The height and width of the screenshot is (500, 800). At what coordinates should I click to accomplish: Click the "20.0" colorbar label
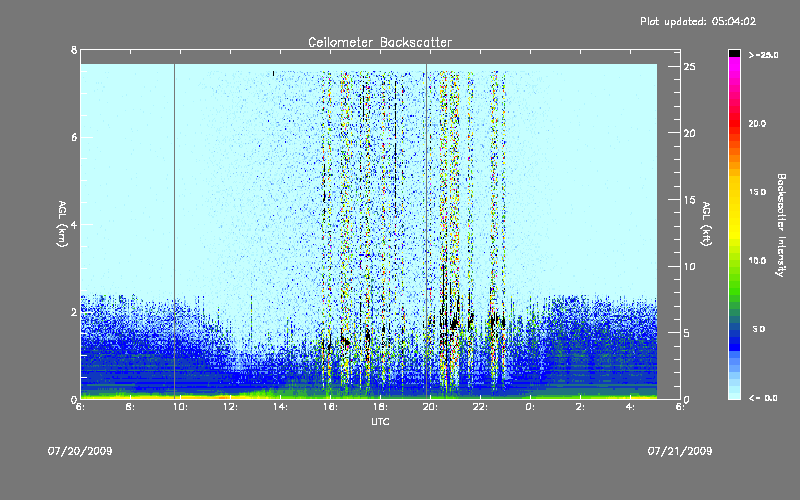tap(757, 123)
